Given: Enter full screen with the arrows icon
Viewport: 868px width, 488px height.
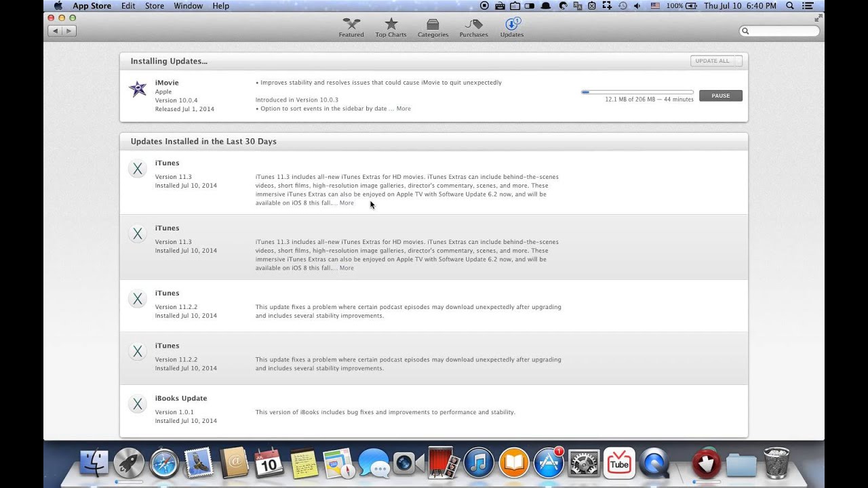Looking at the screenshot, I should (x=818, y=18).
